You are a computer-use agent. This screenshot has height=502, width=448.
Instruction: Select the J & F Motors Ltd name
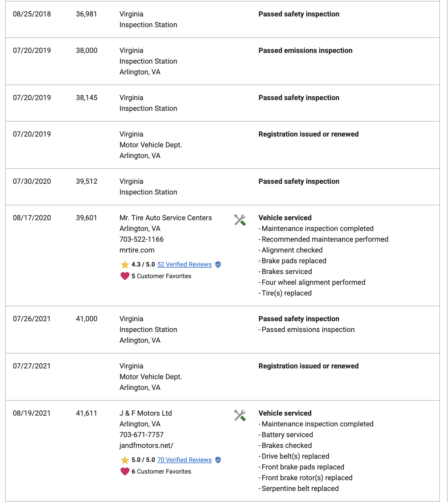tap(146, 413)
